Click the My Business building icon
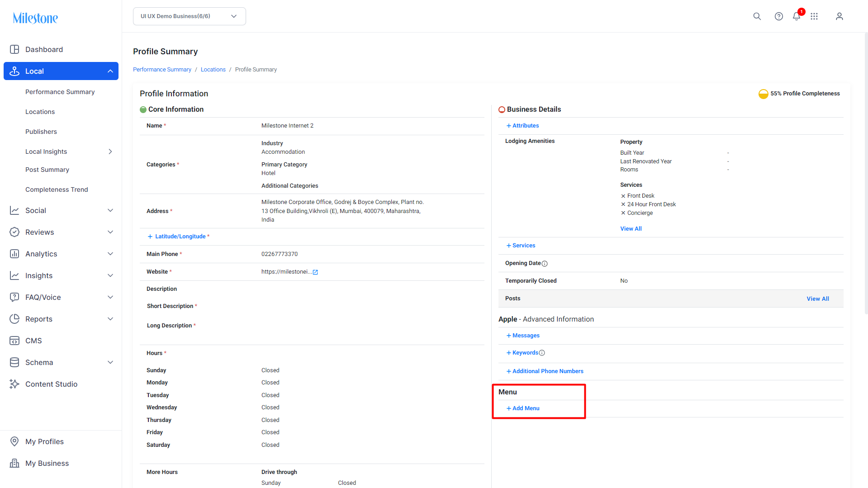868x488 pixels. tap(14, 463)
